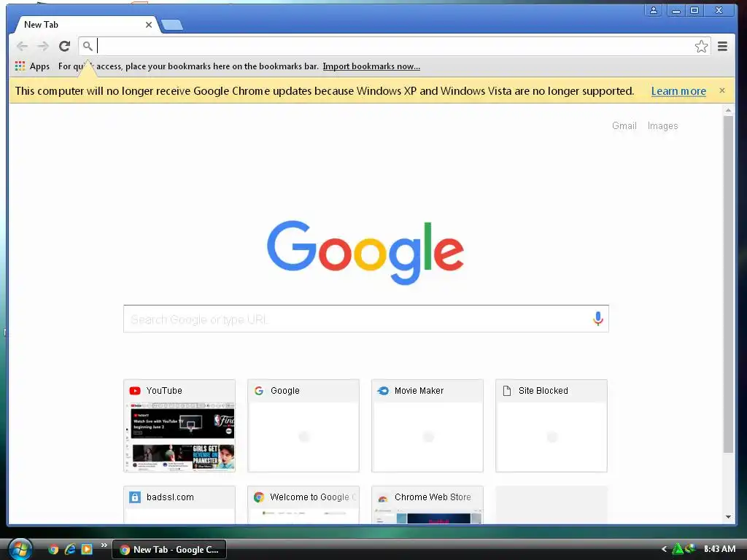
Task: Bookmark this page with star icon
Action: click(701, 46)
